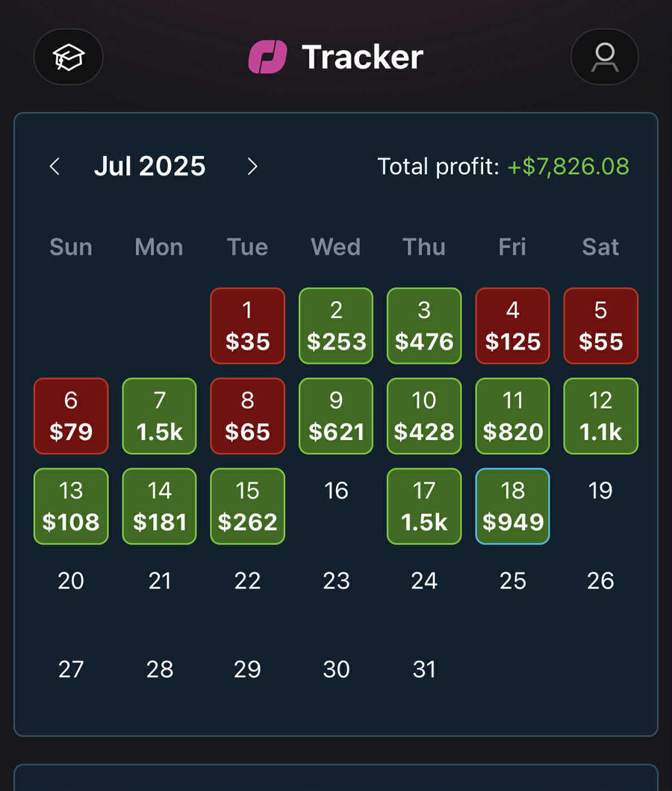Open red July 4 tile showing $125
The image size is (672, 791).
coord(513,326)
